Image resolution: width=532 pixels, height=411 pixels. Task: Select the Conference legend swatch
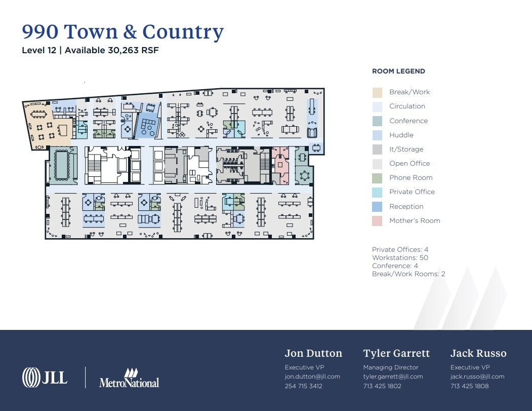point(377,121)
